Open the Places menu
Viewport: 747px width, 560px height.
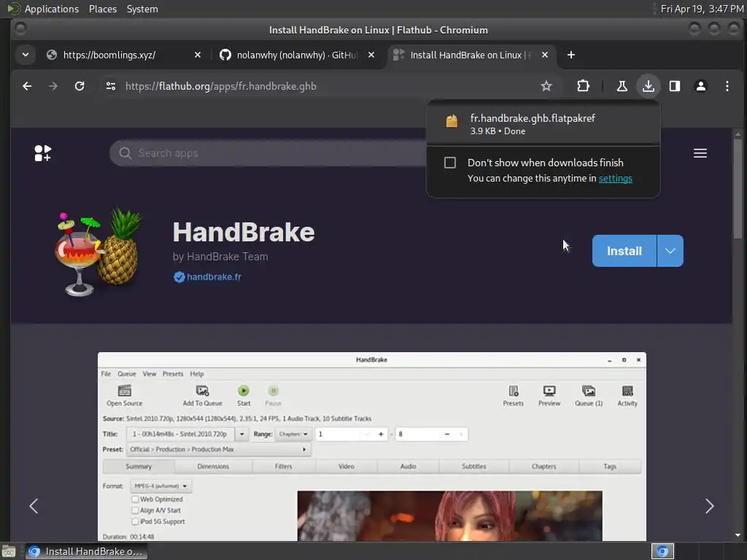103,9
